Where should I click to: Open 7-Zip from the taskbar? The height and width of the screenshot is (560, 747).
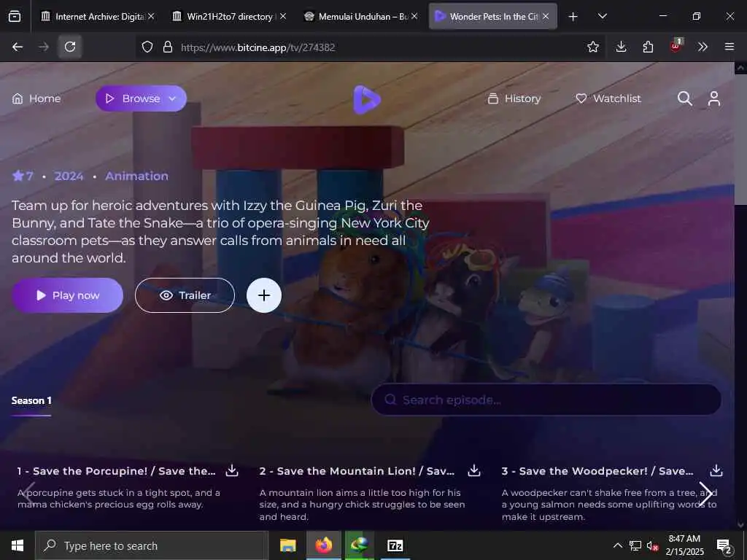395,545
